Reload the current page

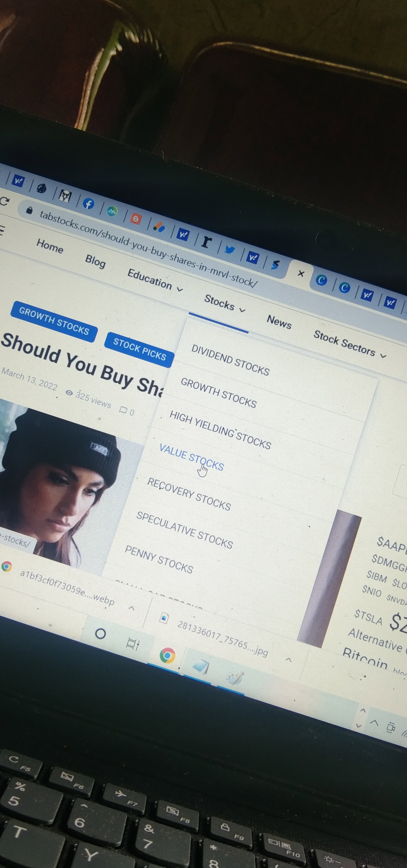tap(4, 202)
